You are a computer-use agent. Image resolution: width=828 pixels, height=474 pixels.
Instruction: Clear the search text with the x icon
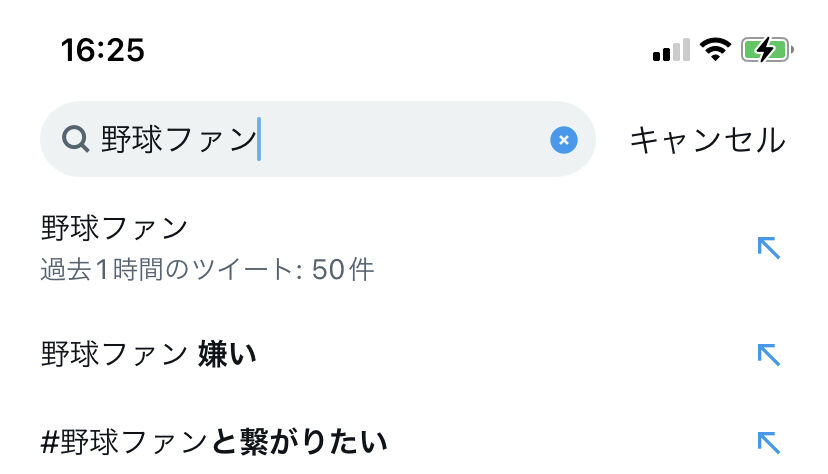563,140
